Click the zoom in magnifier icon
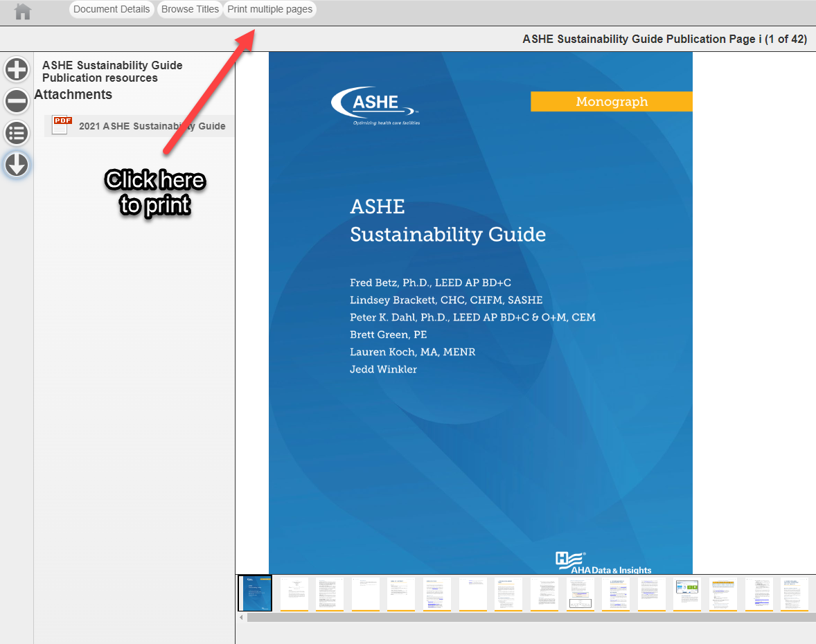This screenshot has width=816, height=644. click(17, 69)
